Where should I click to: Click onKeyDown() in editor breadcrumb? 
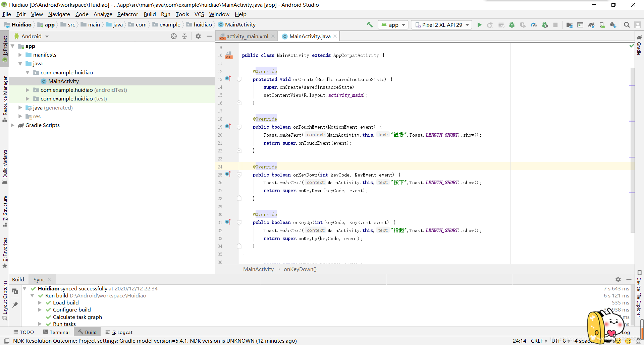coord(300,269)
